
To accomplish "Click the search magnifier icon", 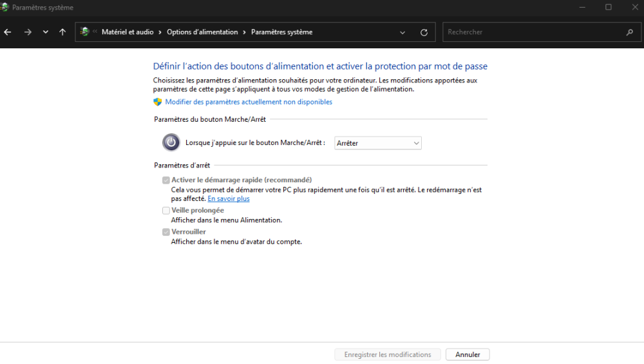I will coord(630,32).
